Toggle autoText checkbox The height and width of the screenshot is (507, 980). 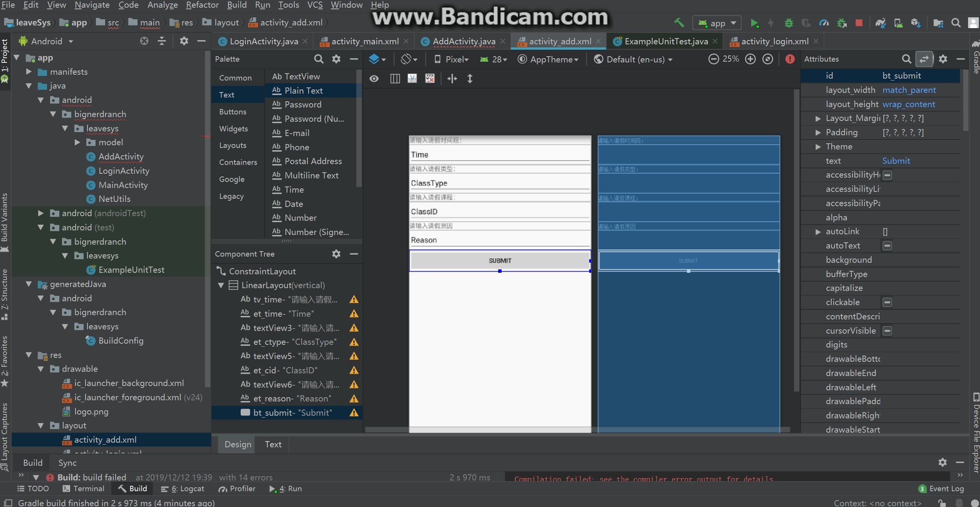click(x=887, y=246)
